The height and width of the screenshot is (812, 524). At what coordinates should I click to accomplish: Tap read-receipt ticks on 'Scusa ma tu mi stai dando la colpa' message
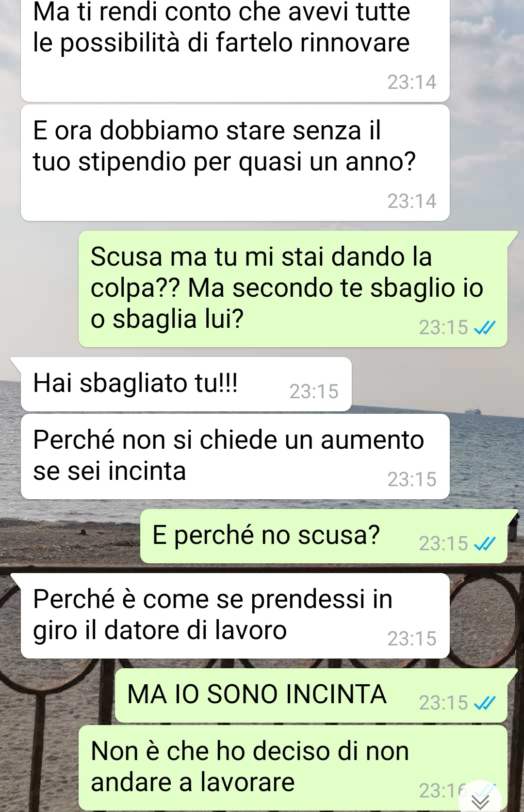tap(484, 329)
